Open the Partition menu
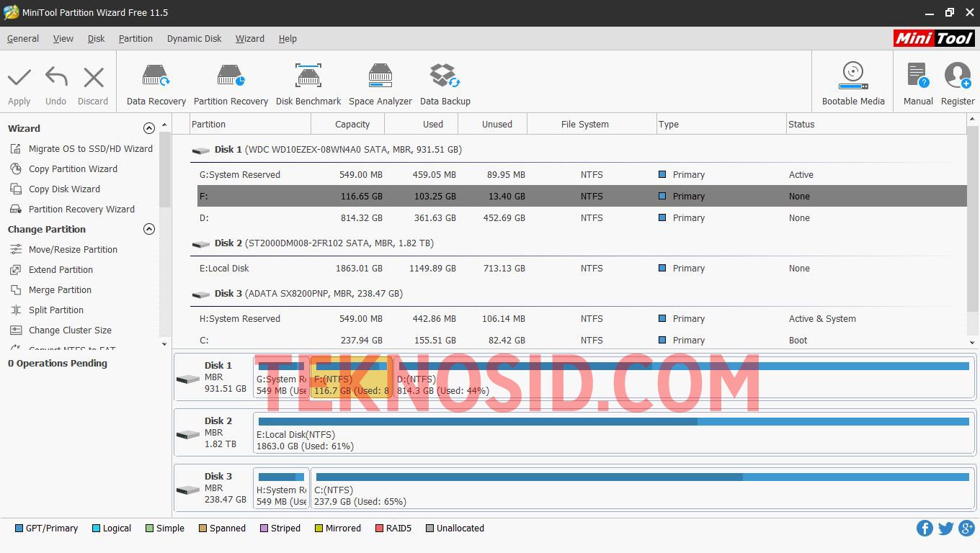This screenshot has width=980, height=553. (x=135, y=39)
